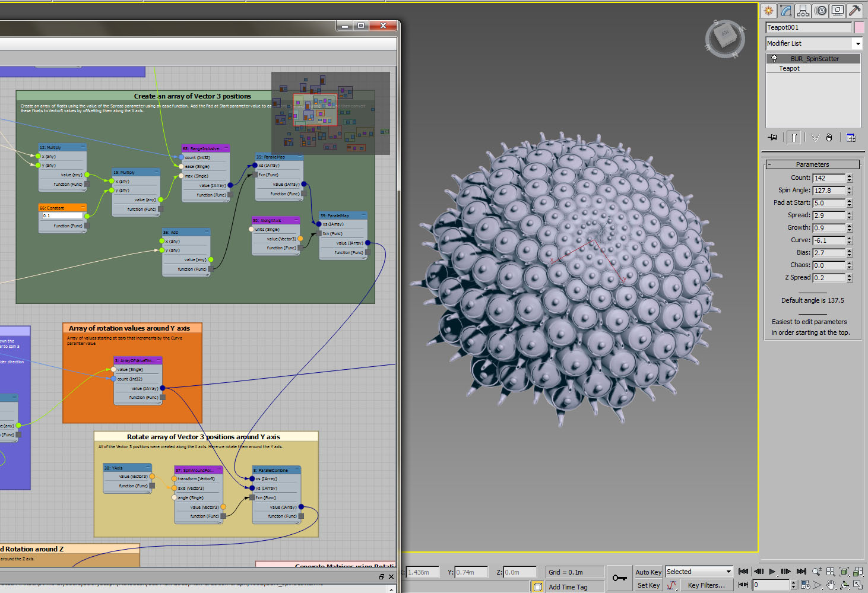Collapse the 36: Add node
This screenshot has height=593, width=868.
pos(207,232)
